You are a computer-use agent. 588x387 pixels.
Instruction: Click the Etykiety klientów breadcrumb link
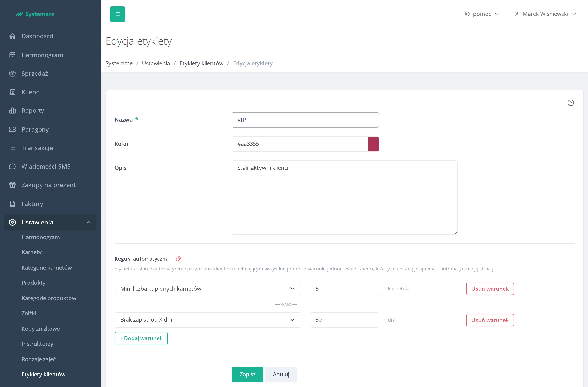(x=201, y=63)
